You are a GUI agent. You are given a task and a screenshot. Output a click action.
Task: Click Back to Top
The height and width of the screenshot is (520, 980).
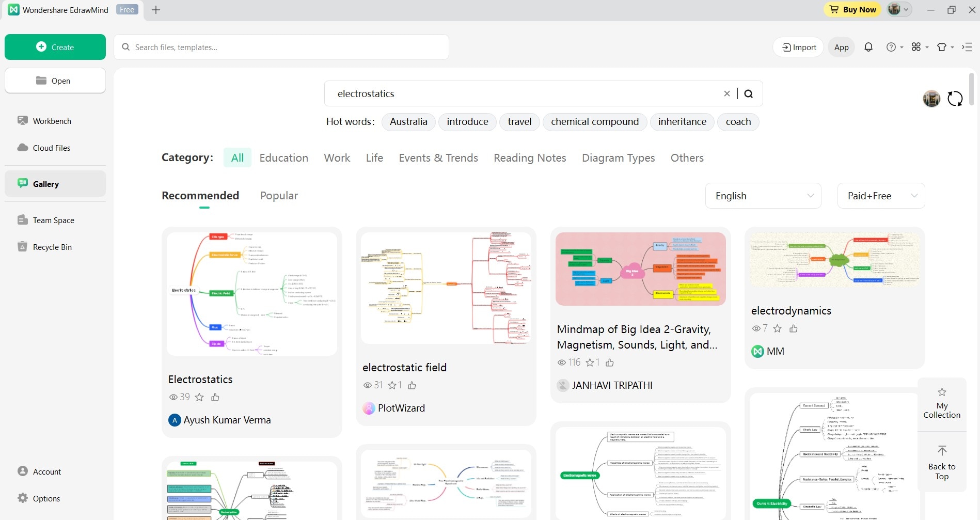942,463
